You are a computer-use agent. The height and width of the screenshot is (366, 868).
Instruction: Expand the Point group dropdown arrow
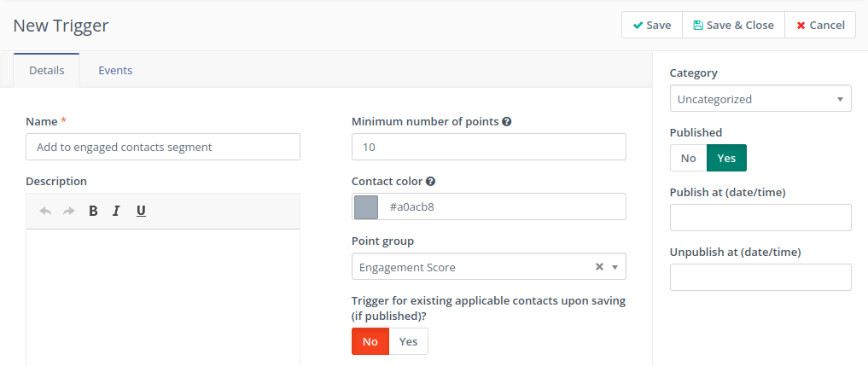(615, 267)
